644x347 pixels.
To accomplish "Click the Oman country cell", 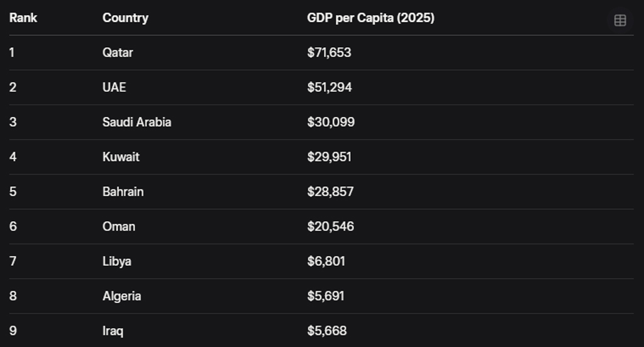I will click(x=118, y=226).
